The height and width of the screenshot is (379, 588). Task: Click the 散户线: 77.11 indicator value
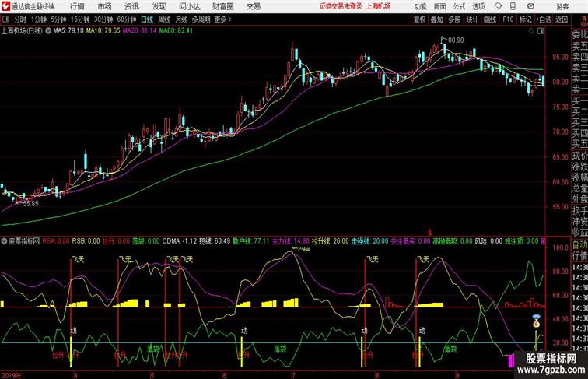(251, 241)
